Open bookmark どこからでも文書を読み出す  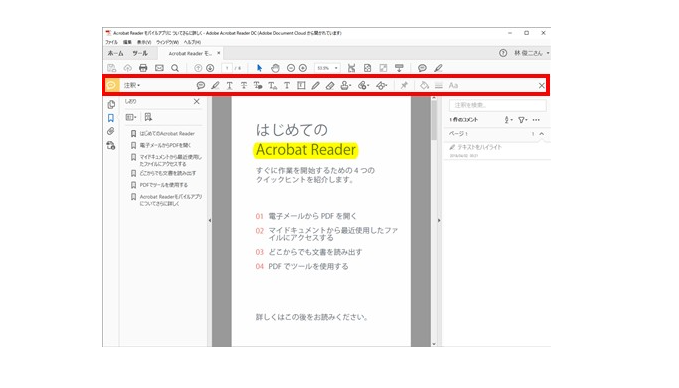pos(168,173)
